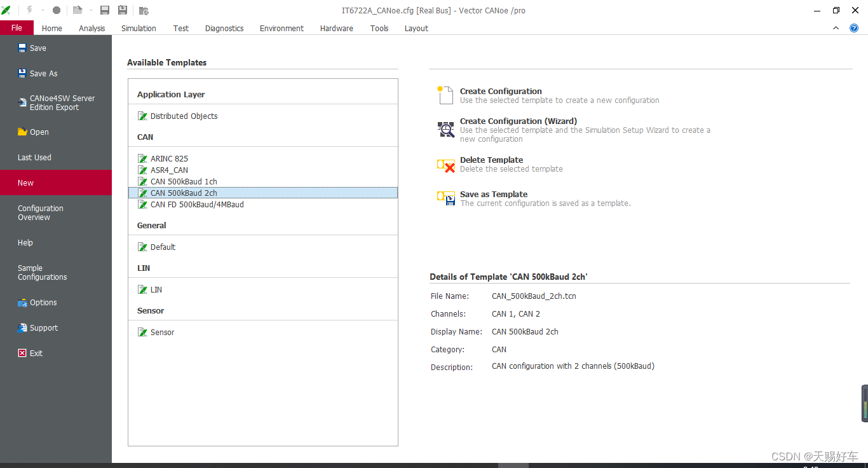Click the Delete Template icon
Viewport: 868px width, 468px height.
446,166
